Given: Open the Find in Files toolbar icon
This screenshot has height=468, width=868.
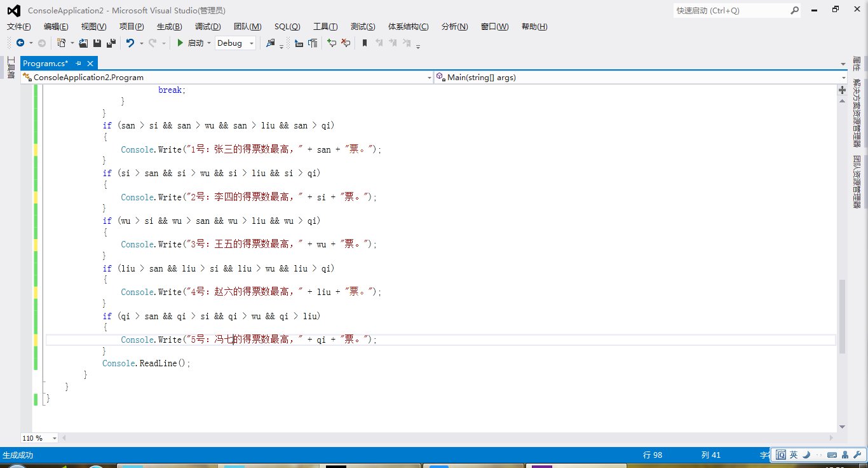Looking at the screenshot, I should 271,43.
